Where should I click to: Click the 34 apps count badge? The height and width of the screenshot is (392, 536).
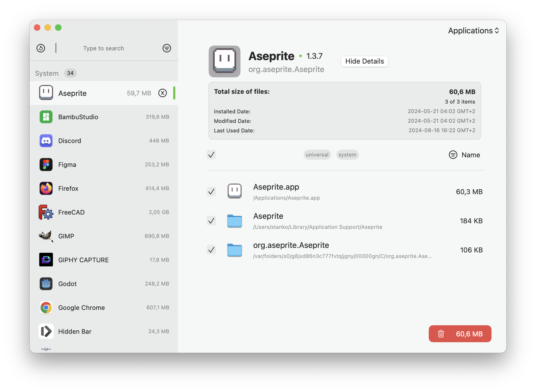[x=70, y=73]
